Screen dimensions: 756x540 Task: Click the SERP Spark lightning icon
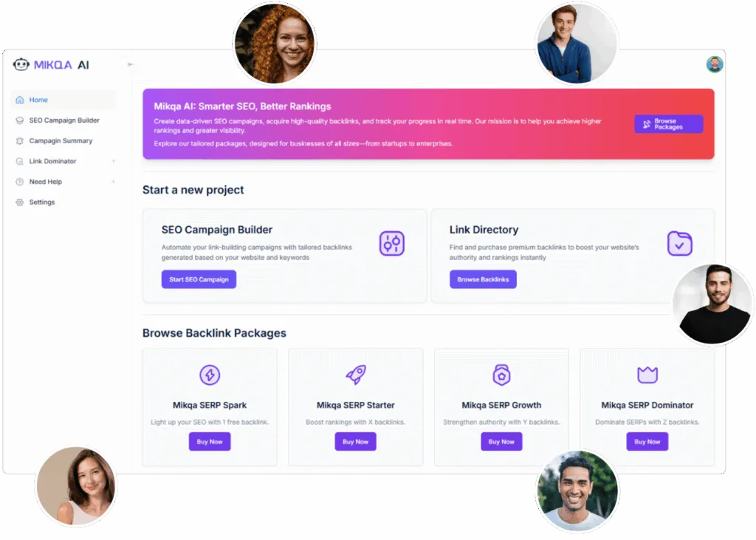click(210, 375)
